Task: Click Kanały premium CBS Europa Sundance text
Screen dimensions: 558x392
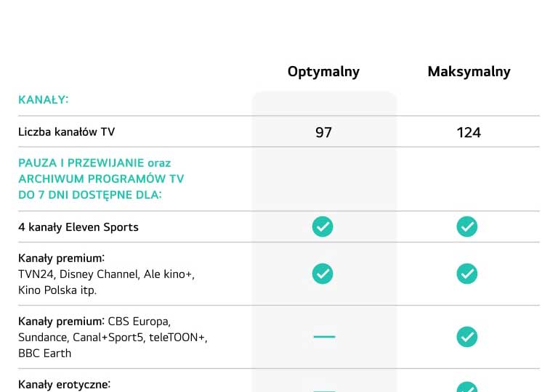Action: [x=113, y=337]
